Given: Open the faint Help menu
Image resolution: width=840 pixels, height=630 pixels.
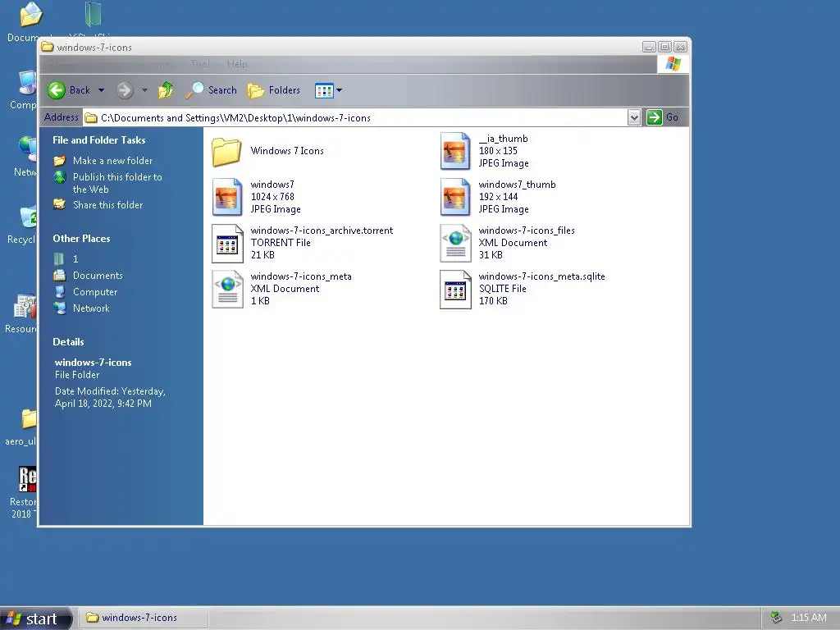Looking at the screenshot, I should 237,64.
